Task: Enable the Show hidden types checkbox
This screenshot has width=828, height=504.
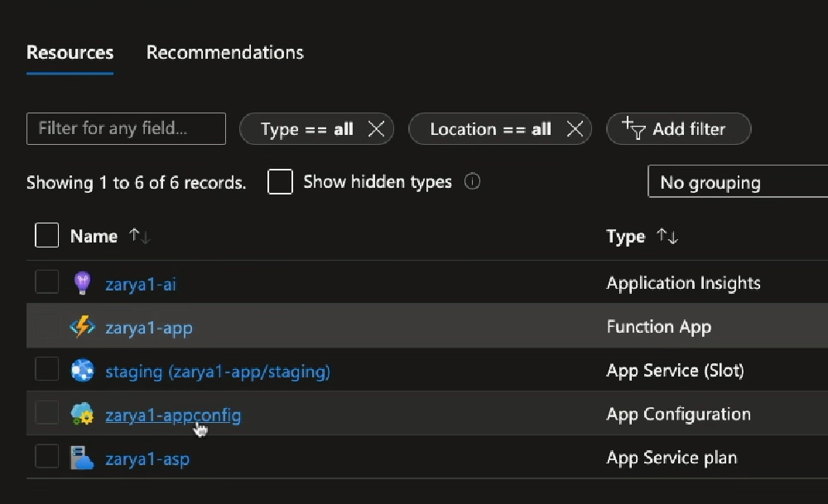Action: point(280,181)
